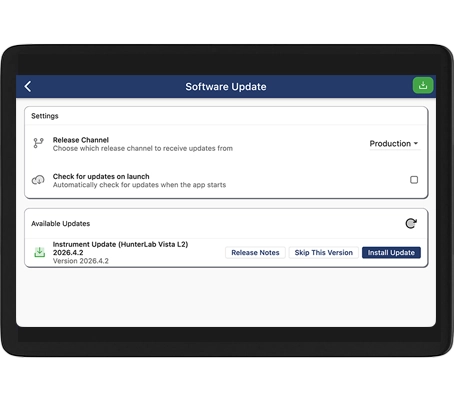Click the green Instrument Update download icon
Viewport: 454px width, 400px height.
pyautogui.click(x=40, y=252)
